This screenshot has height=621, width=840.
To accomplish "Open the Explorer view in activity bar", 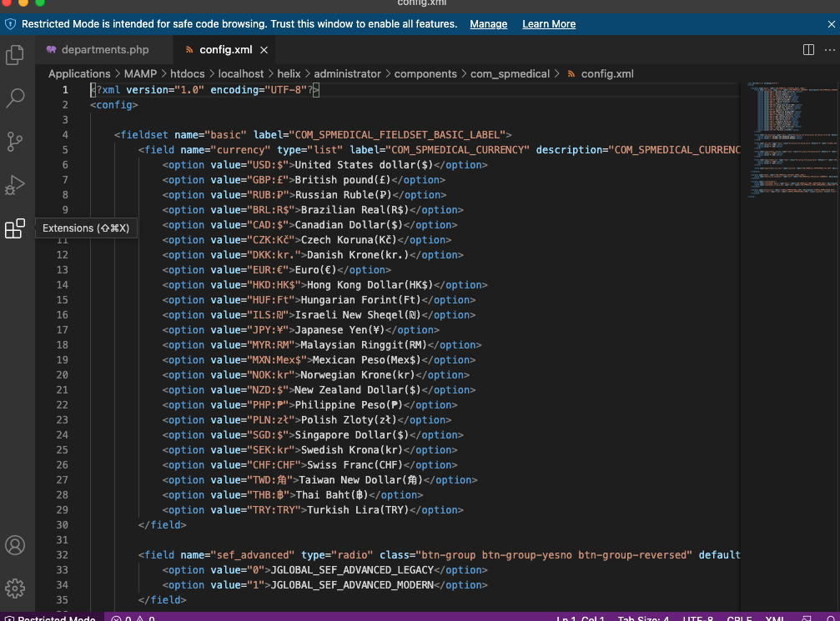I will (15, 56).
